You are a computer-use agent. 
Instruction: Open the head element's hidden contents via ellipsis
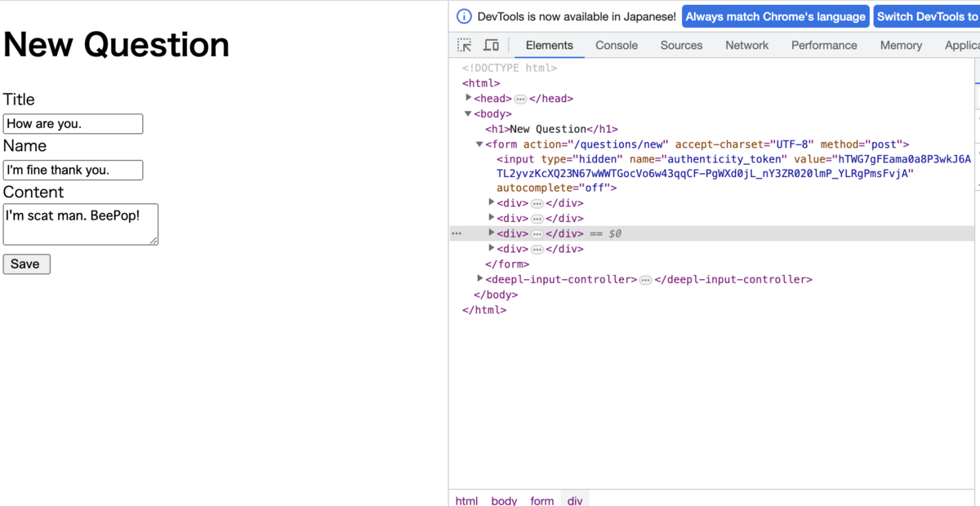520,98
